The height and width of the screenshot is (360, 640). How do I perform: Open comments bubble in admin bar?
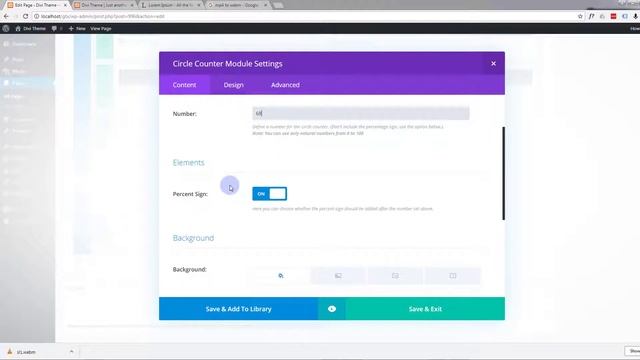tap(56, 29)
